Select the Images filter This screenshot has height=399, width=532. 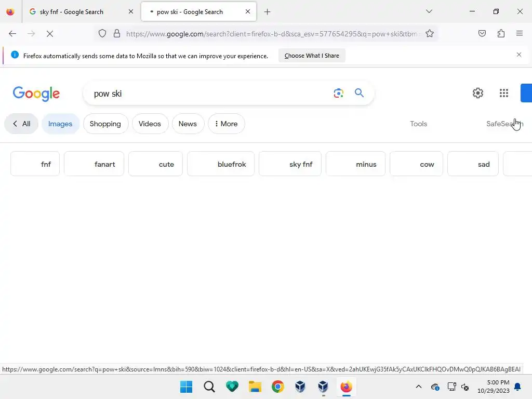point(60,124)
